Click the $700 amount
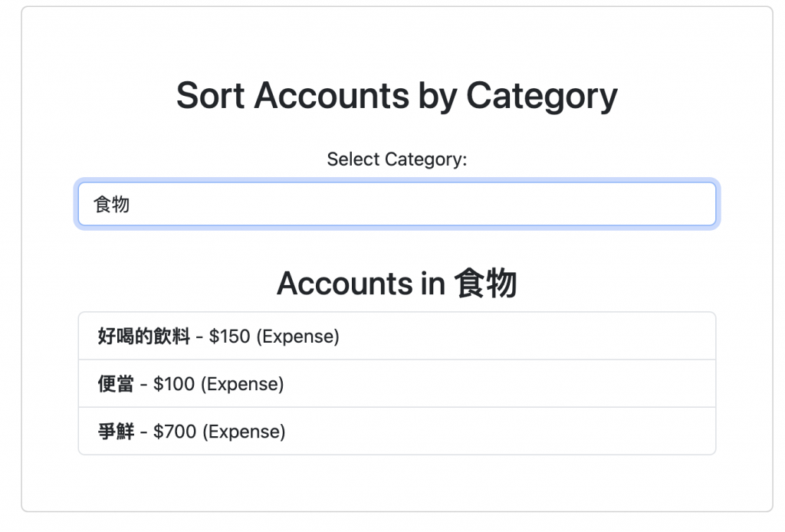The image size is (785, 532). (x=175, y=432)
